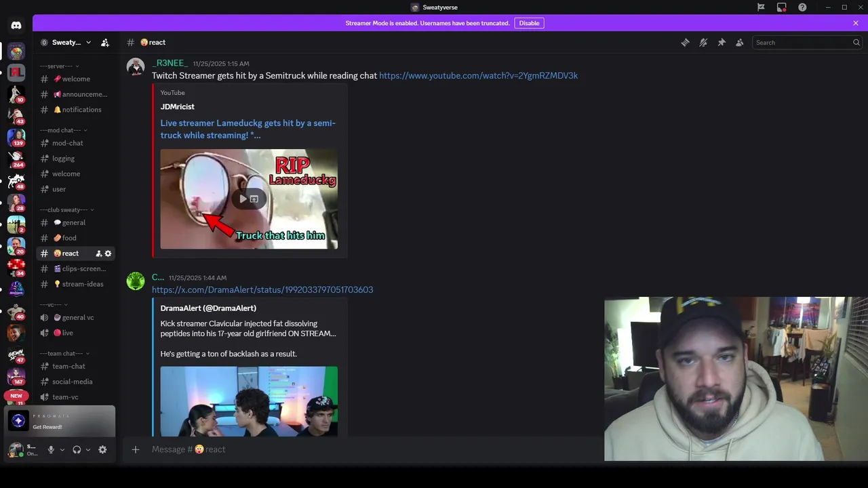Viewport: 868px width, 488px height.
Task: Join the live stage channel
Action: (75, 333)
